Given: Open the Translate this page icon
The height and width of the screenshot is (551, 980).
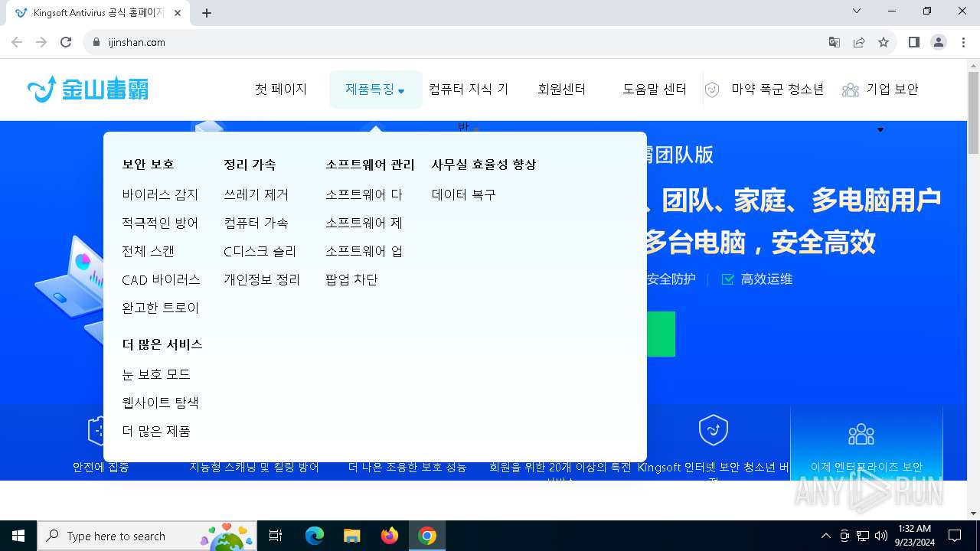Looking at the screenshot, I should (835, 42).
